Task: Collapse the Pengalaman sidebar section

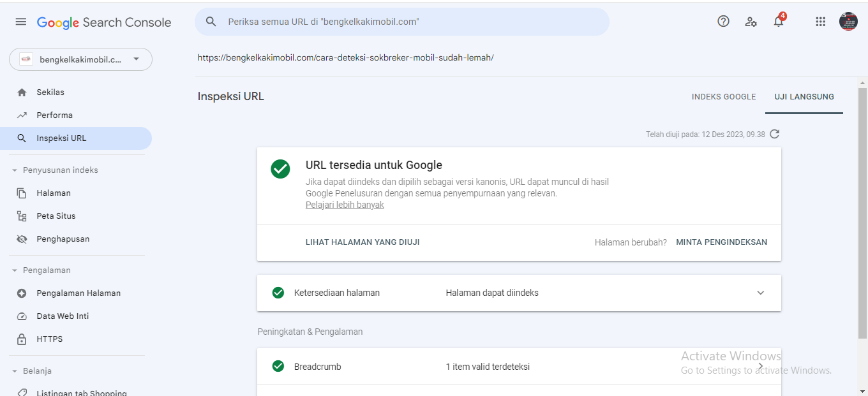Action: 15,270
